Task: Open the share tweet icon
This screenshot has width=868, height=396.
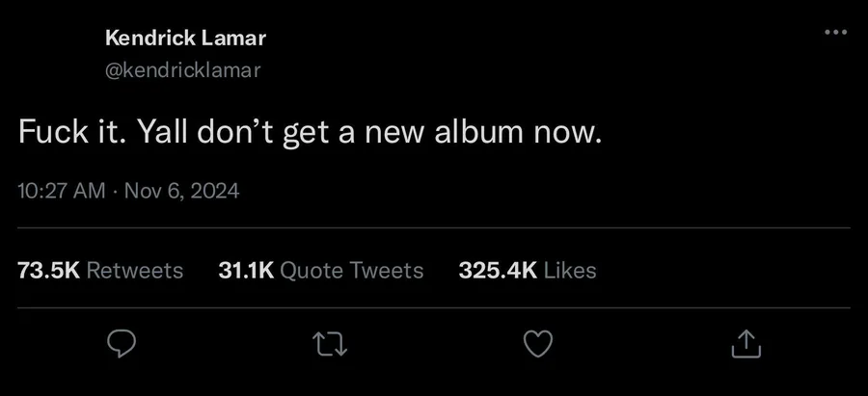Action: click(x=745, y=342)
